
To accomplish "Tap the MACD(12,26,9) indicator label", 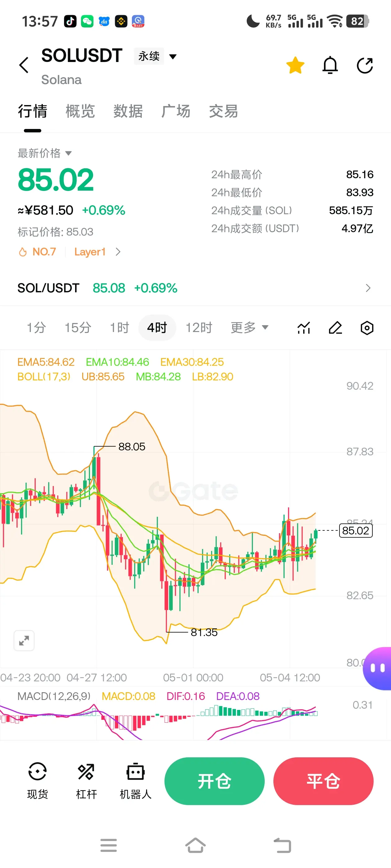I will click(x=54, y=696).
